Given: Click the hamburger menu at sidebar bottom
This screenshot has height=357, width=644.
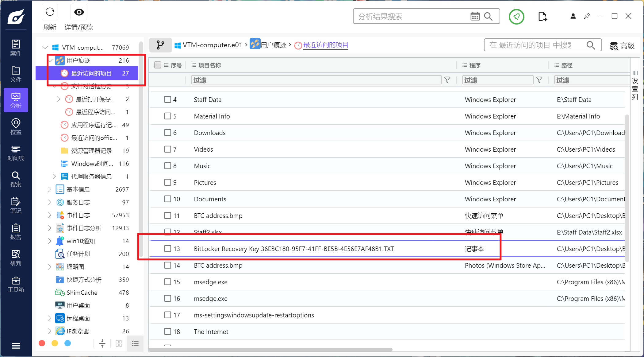Looking at the screenshot, I should (16, 346).
